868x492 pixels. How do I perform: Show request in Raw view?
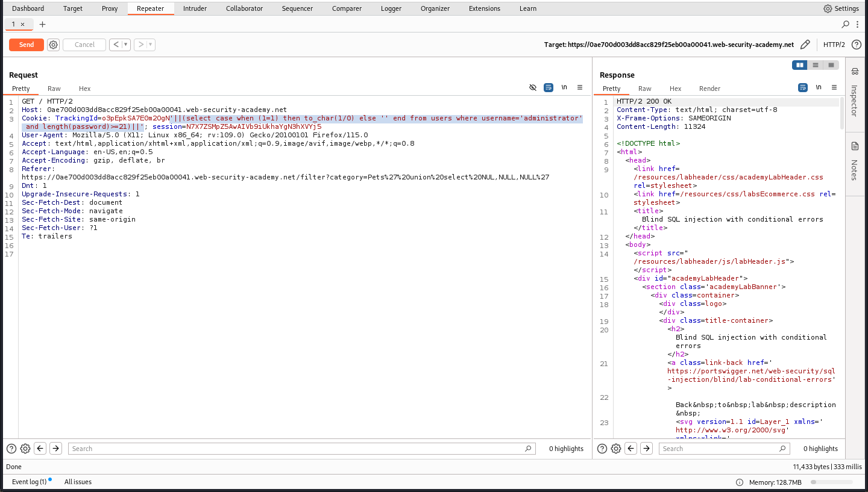54,89
